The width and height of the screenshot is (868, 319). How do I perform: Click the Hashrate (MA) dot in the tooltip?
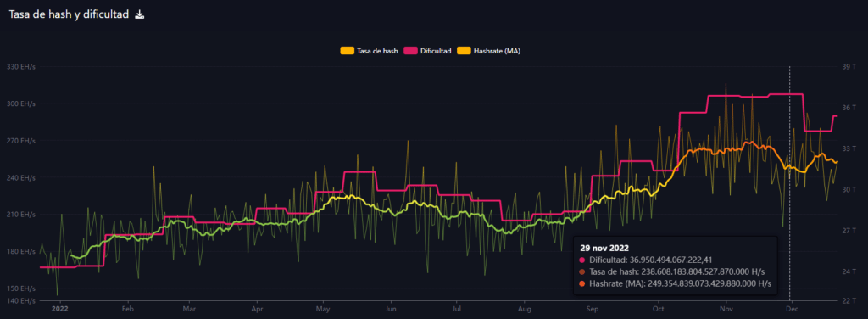pos(581,283)
